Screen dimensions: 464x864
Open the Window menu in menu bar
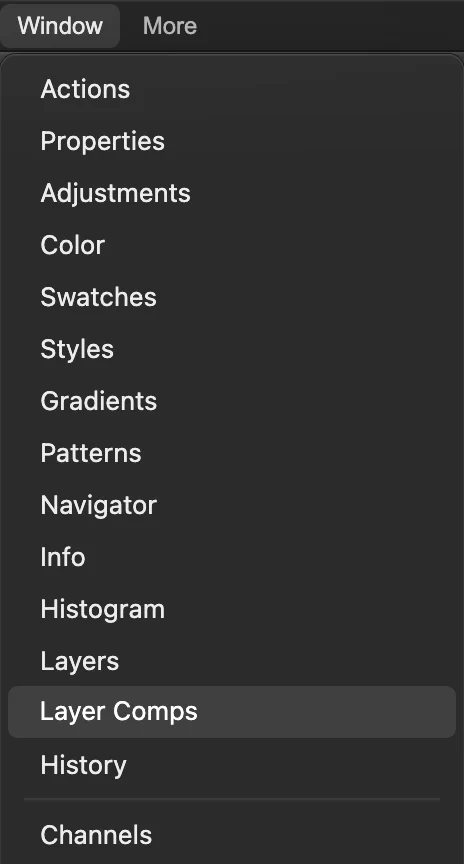coord(60,26)
